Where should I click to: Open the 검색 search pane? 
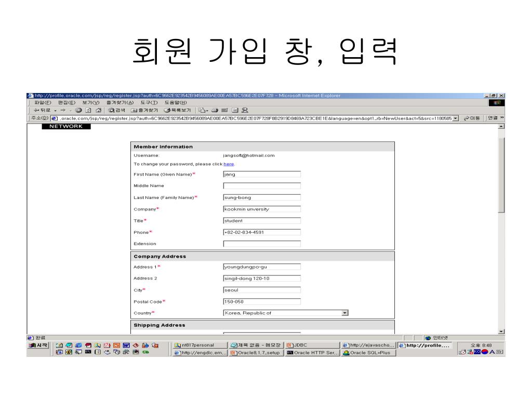click(x=116, y=110)
